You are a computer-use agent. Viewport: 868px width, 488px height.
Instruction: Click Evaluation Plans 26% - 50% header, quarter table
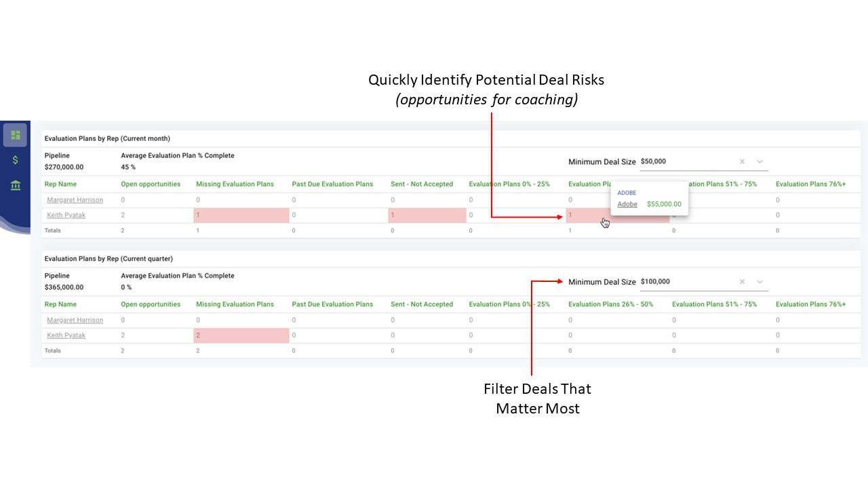click(610, 304)
